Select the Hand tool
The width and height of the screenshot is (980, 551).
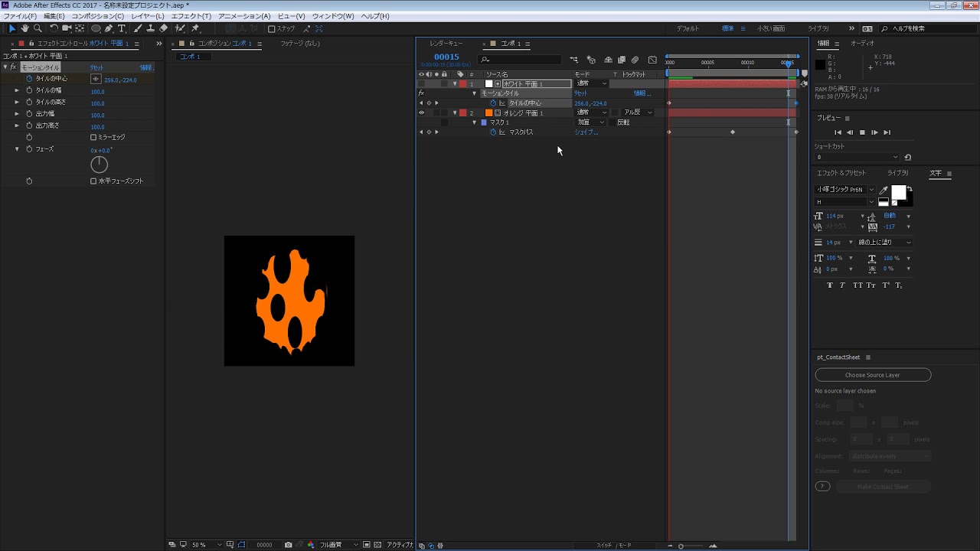(24, 28)
